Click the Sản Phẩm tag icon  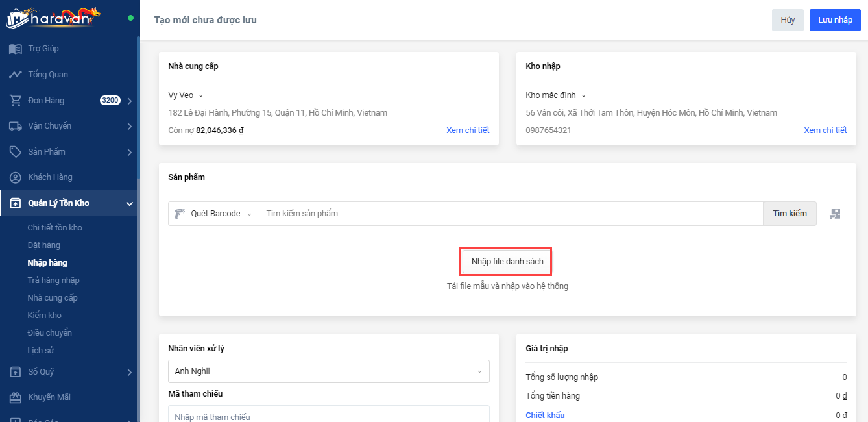[x=15, y=152]
